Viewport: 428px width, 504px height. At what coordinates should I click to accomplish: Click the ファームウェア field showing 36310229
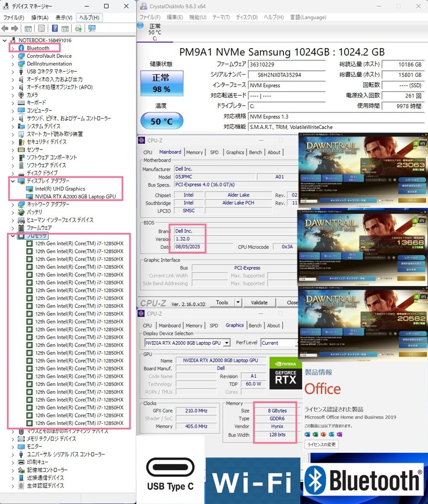(x=287, y=64)
